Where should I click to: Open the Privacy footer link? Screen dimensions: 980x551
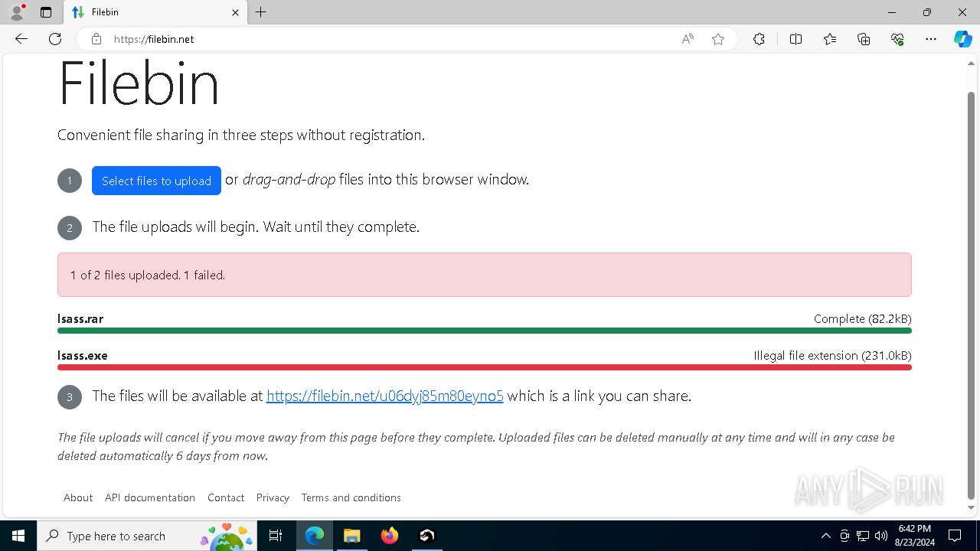(273, 497)
